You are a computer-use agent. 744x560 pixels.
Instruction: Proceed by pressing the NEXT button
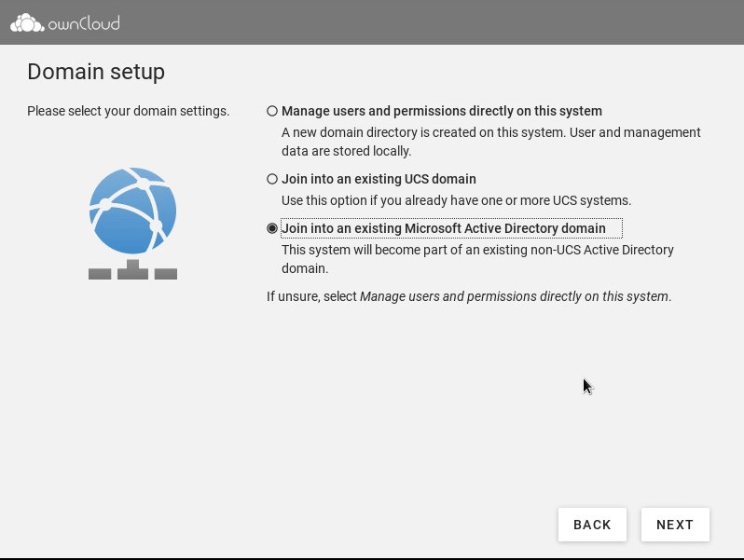click(x=675, y=525)
